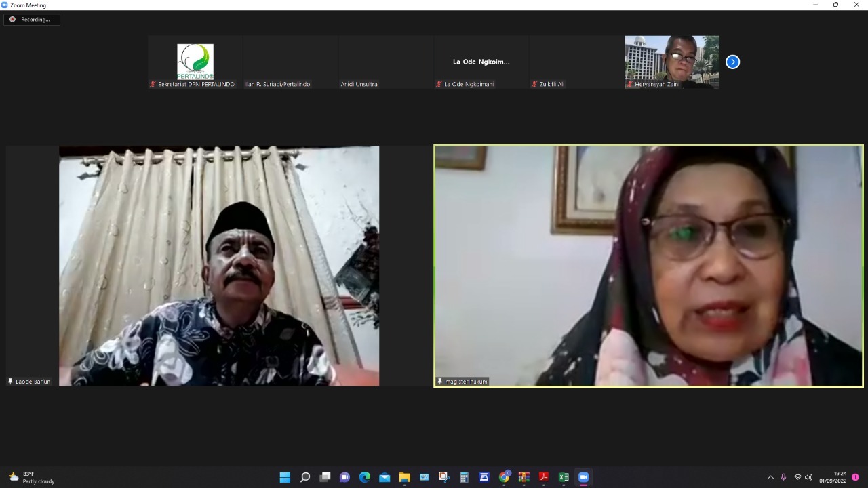Select the Sekretariat DPN PERTALINDO tile
Viewport: 868px width, 488px height.
pyautogui.click(x=195, y=62)
